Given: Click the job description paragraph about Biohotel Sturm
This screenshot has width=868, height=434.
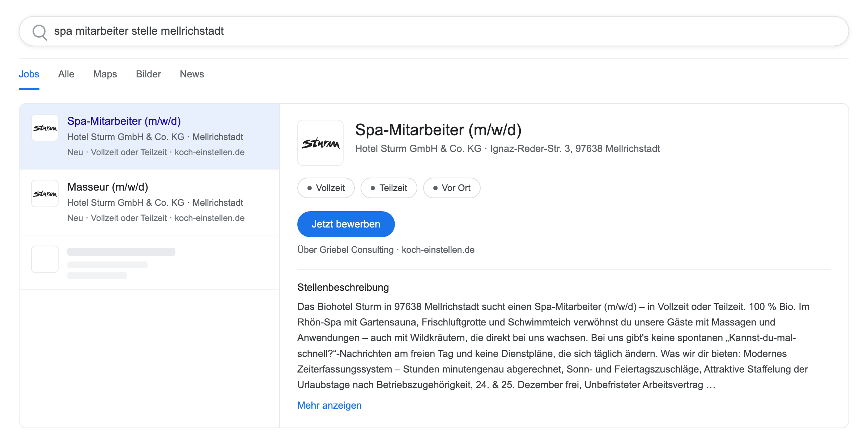Looking at the screenshot, I should (x=553, y=346).
